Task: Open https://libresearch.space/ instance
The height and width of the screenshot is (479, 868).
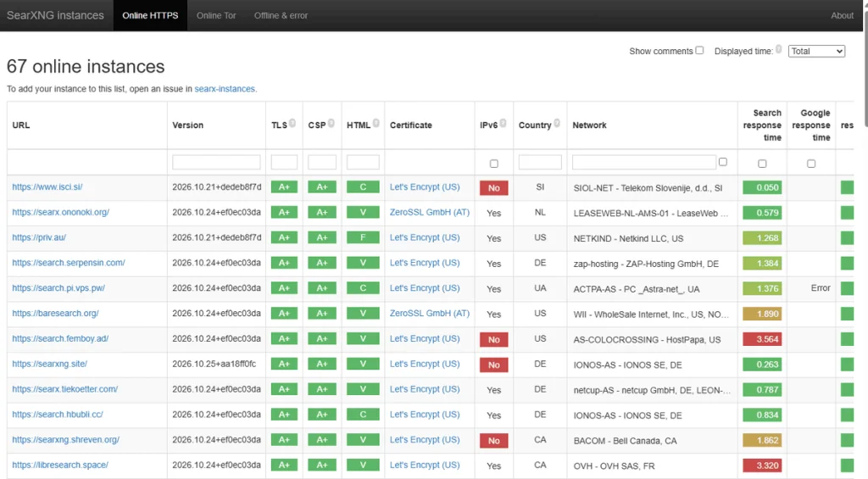Action: [60, 465]
